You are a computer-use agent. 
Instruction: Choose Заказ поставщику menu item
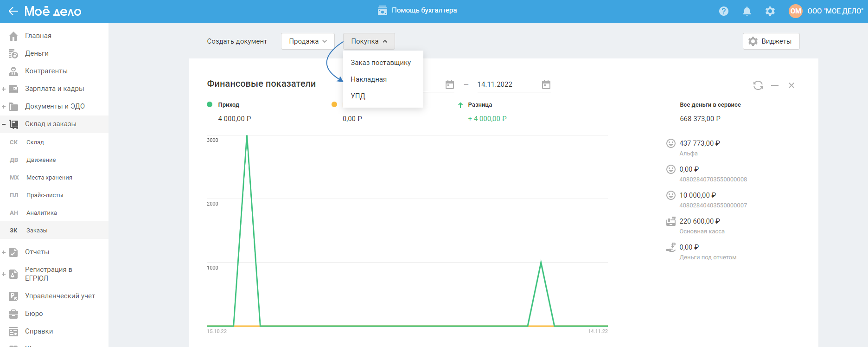coord(380,63)
